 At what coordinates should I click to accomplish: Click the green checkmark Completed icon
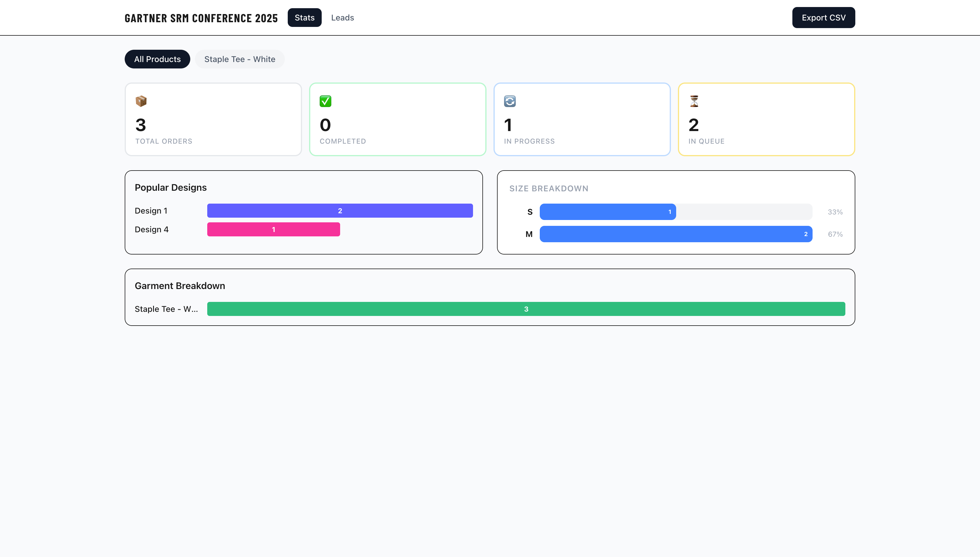pos(325,101)
